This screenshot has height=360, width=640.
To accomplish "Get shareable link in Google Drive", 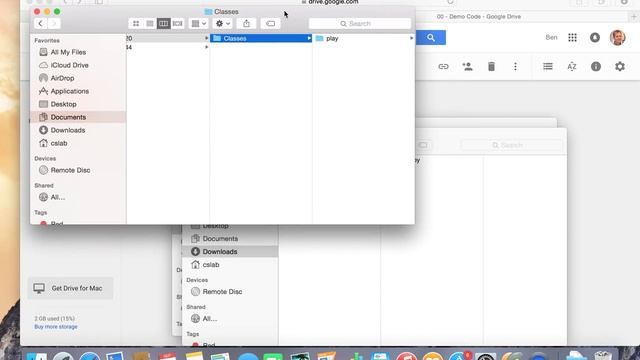I will 443,67.
